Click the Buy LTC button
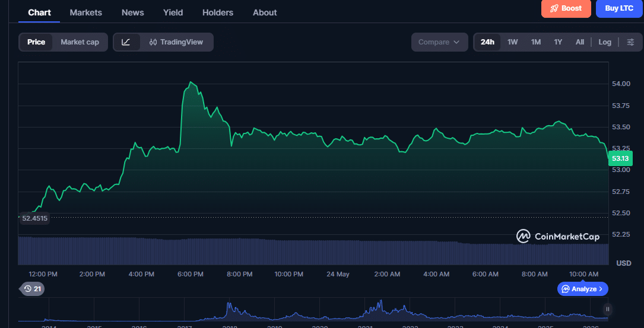This screenshot has height=328, width=644. pyautogui.click(x=619, y=8)
